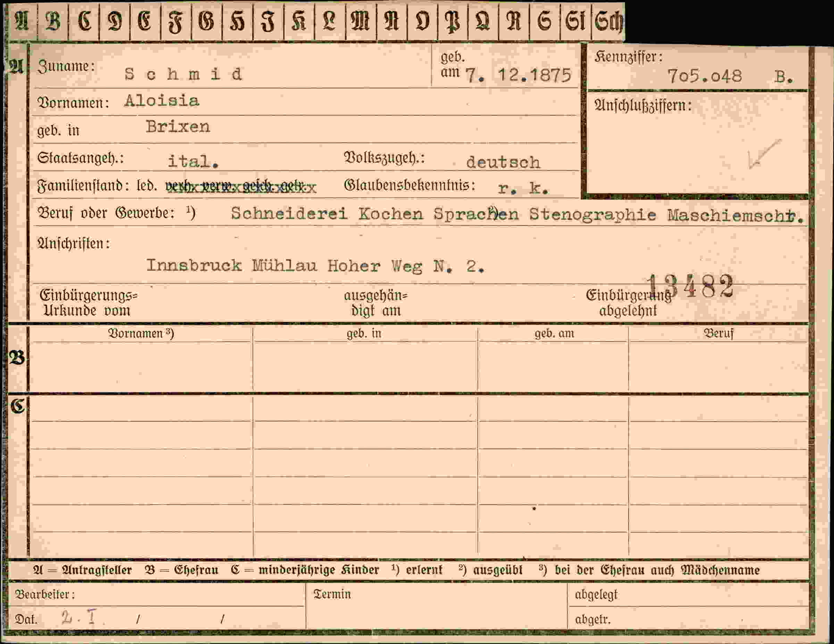Viewport: 834px width, 644px height.
Task: Click the "Bearbeiter:" label
Action: pyautogui.click(x=45, y=594)
